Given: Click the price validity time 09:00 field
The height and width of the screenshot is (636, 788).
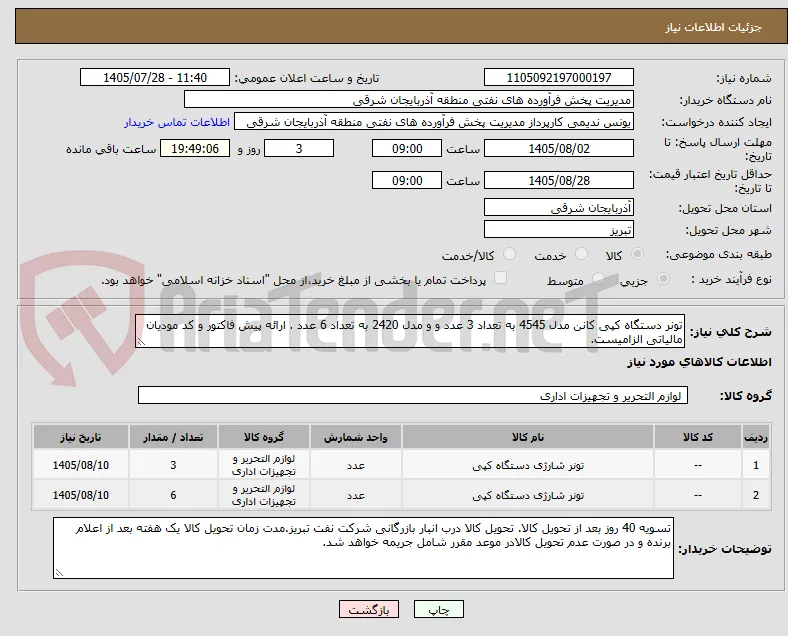Looking at the screenshot, I should 407,180.
